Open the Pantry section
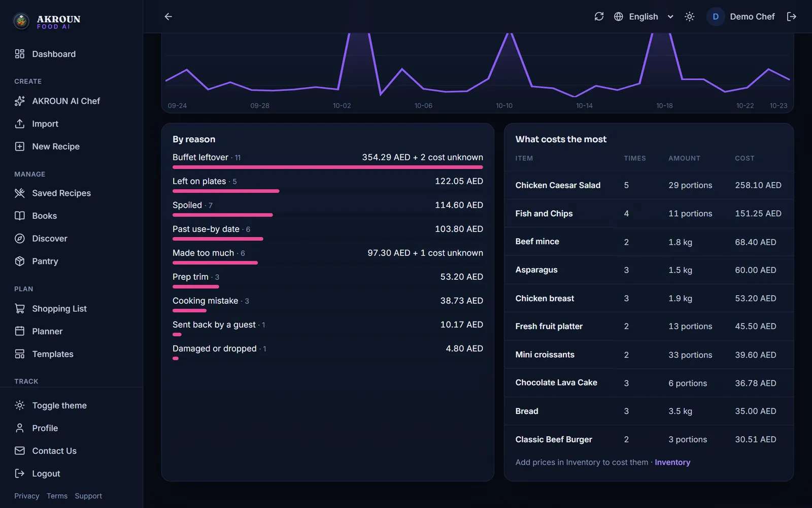Screen dimensions: 812x508 click(x=45, y=261)
